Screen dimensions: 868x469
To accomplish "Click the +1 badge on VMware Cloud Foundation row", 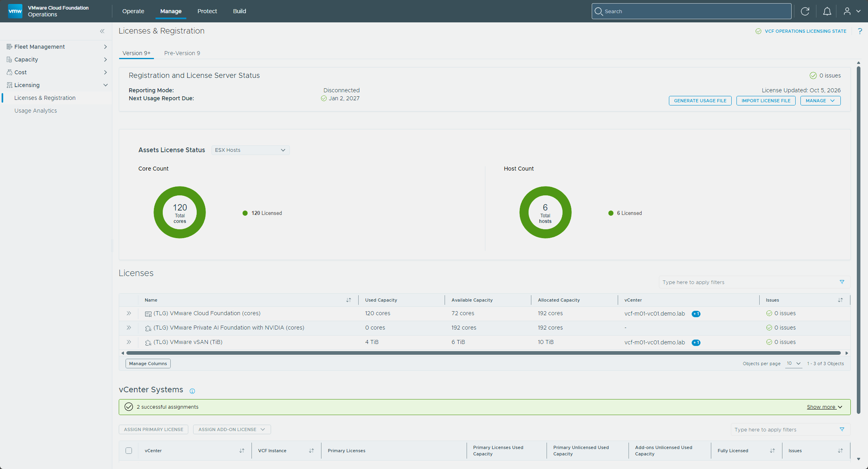I will [696, 314].
